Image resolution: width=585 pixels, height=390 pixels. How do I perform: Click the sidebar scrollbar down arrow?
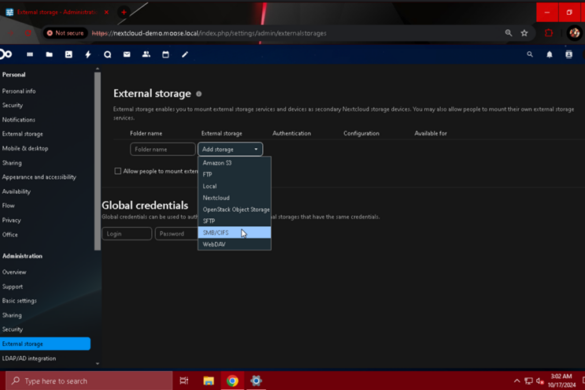[97, 364]
